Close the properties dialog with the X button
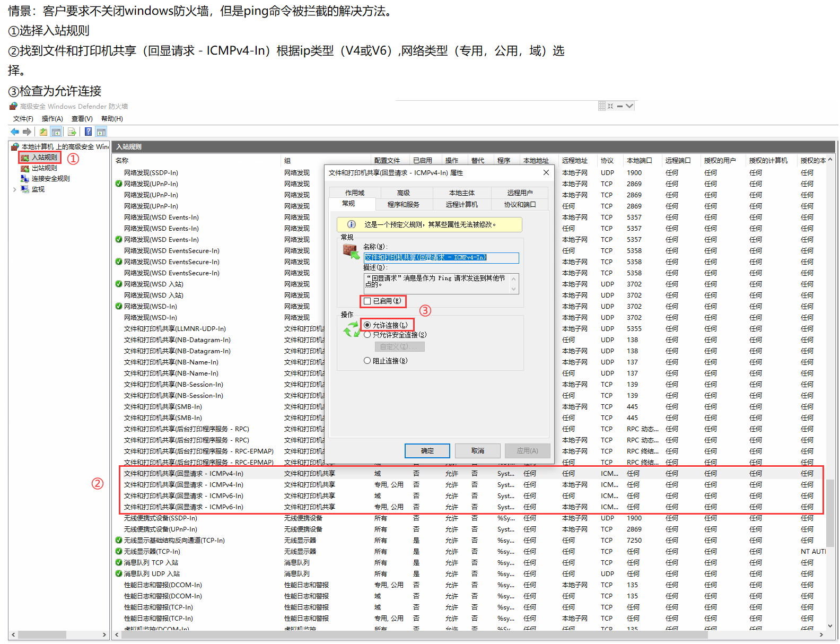The height and width of the screenshot is (644, 840). pyautogui.click(x=546, y=173)
